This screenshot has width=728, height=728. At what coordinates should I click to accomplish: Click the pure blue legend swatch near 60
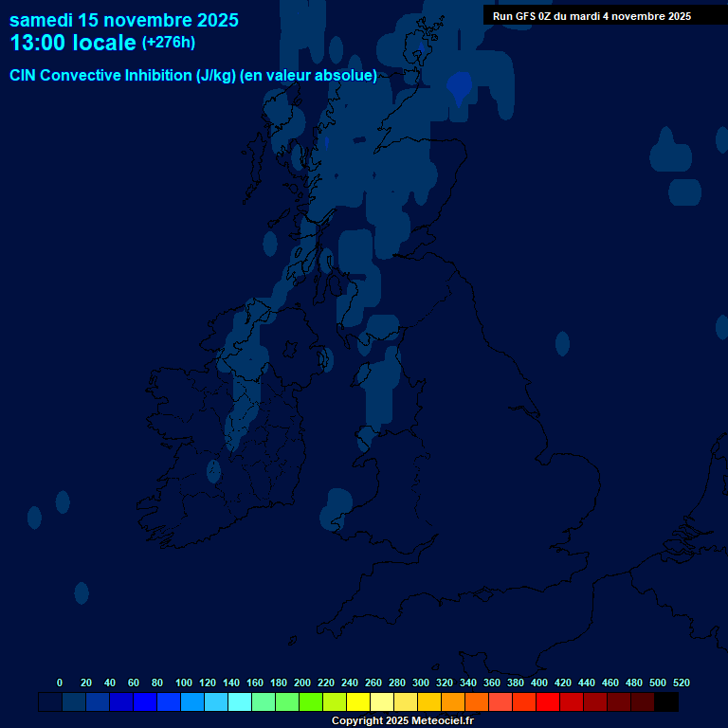145,702
